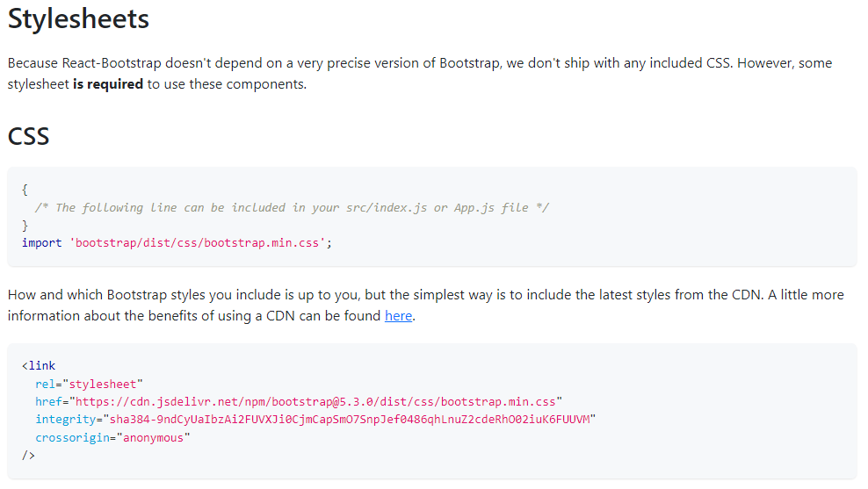868x489 pixels.
Task: Click the href jsdelivr bootstrap URL
Action: click(x=315, y=401)
